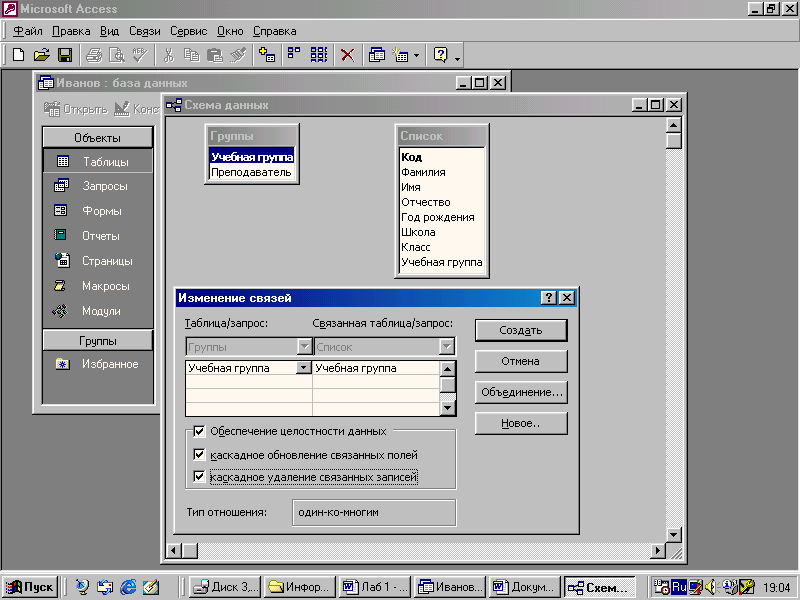Open the Справка menu

pos(274,31)
